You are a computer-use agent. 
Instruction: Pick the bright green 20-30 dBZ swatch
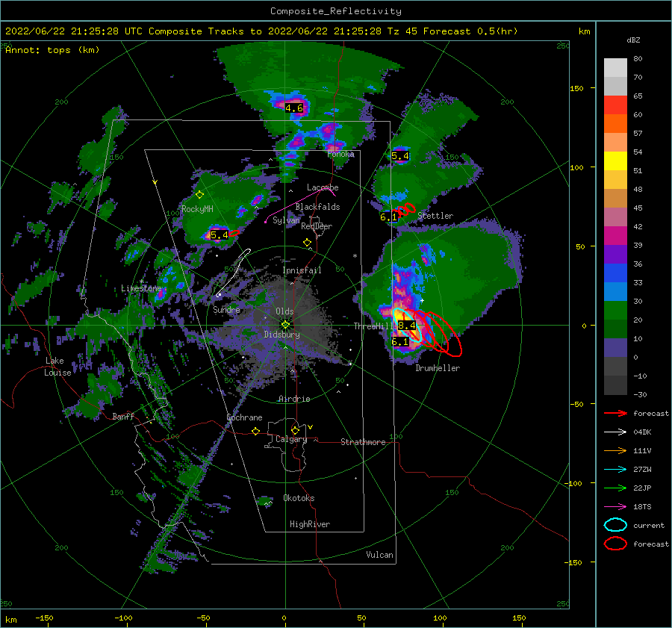[x=615, y=311]
